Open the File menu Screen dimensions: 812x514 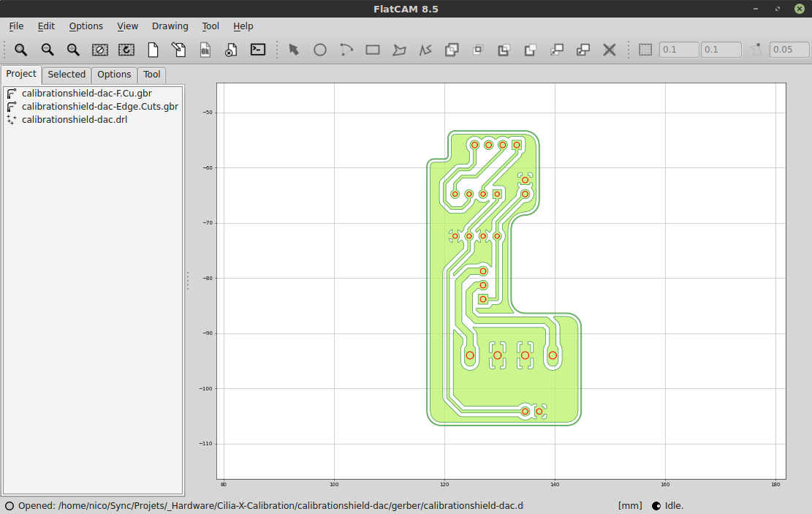click(x=16, y=26)
